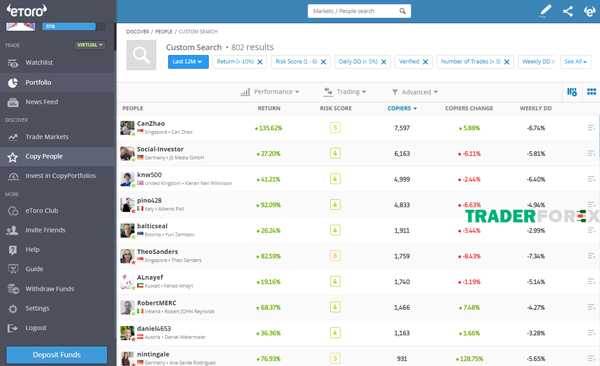The image size is (600, 366).
Task: Click the Markets / People search field
Action: coord(359,11)
